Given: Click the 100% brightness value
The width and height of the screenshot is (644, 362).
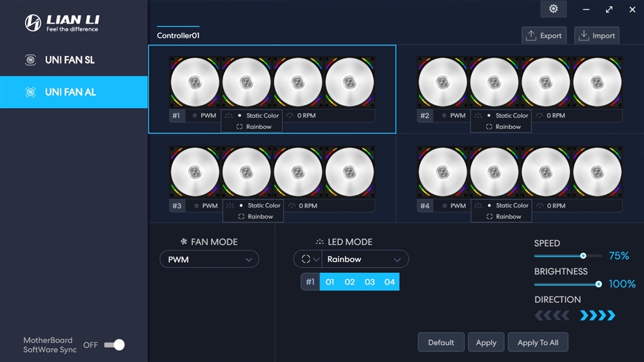Looking at the screenshot, I should [x=622, y=283].
